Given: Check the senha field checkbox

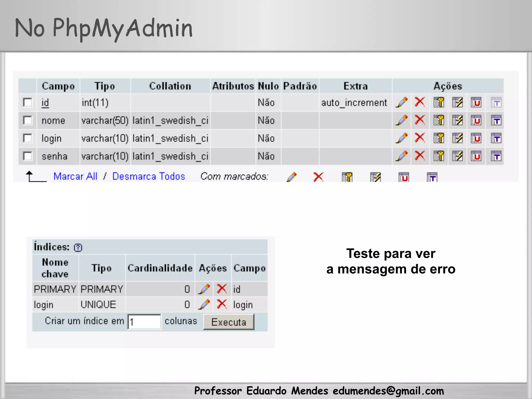Looking at the screenshot, I should 28,156.
